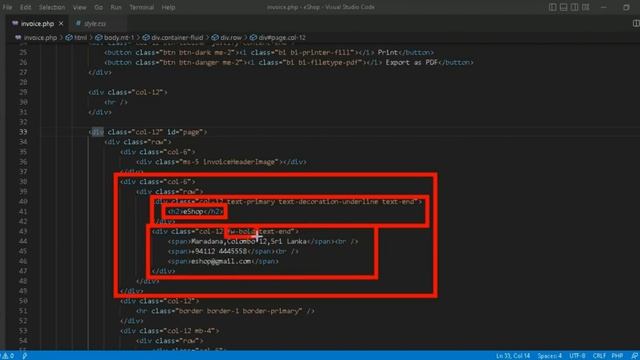Viewport: 640px width, 360px height.
Task: Open the File menu
Action: point(7,7)
